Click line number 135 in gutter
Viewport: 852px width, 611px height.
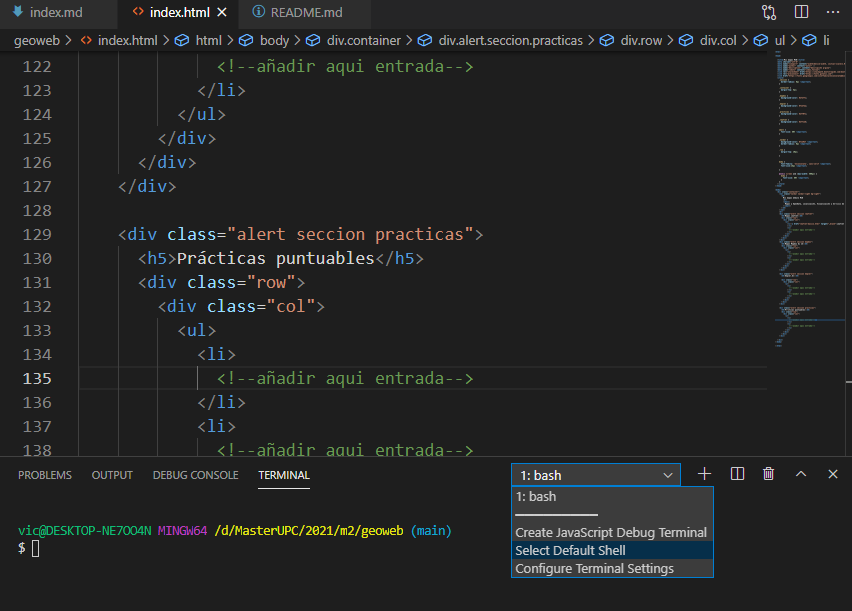[x=37, y=378]
